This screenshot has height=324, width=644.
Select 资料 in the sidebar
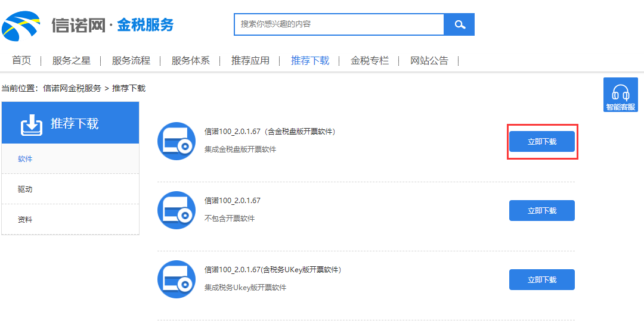coord(70,219)
